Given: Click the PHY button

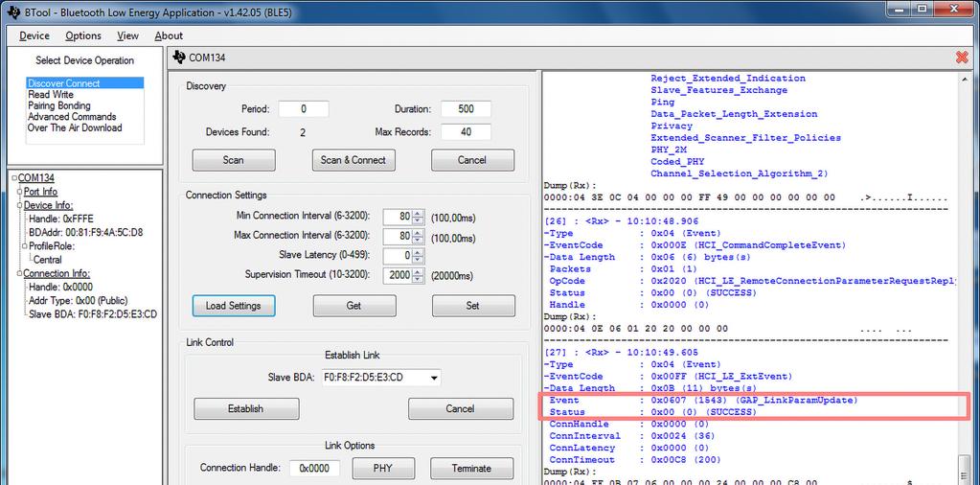Looking at the screenshot, I should tap(383, 468).
